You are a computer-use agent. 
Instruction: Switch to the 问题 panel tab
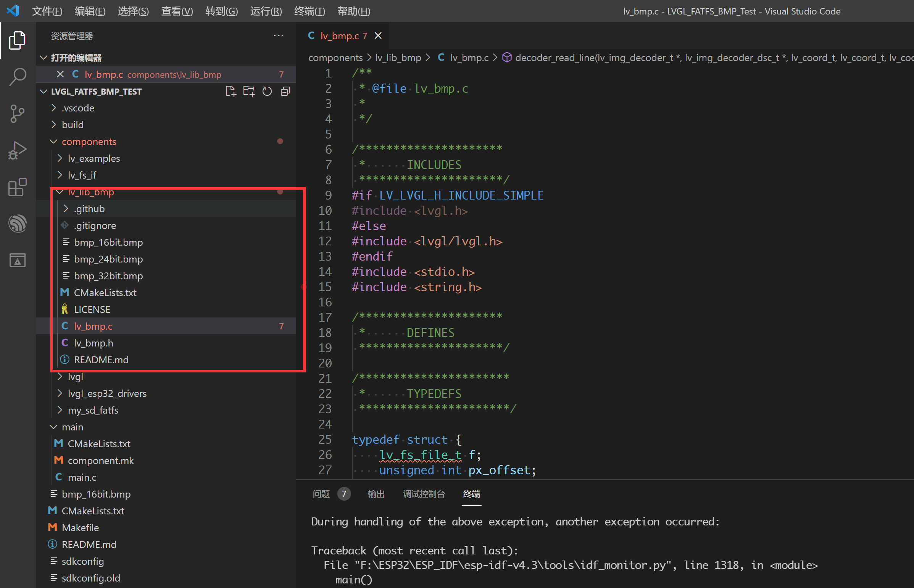[x=321, y=494]
